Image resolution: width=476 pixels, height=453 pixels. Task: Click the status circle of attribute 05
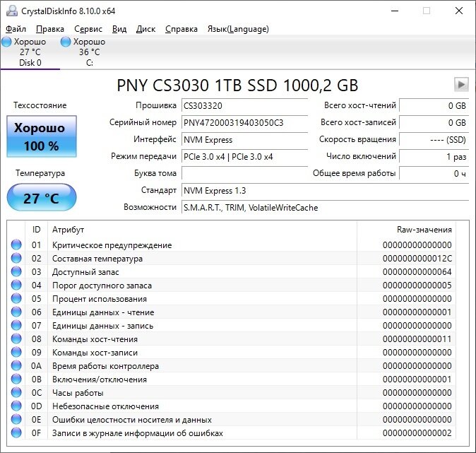(16, 298)
